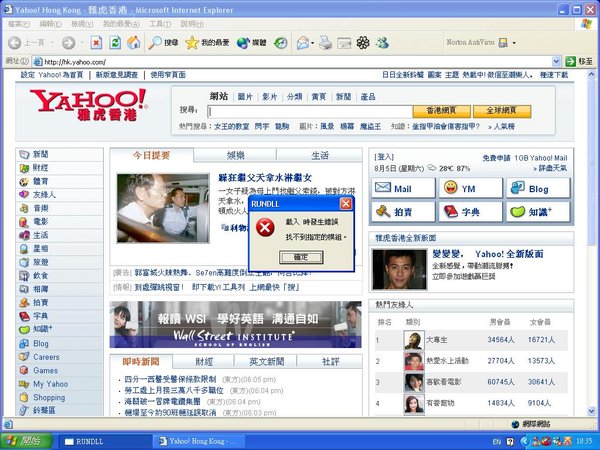600x450 pixels.
Task: Switch to RUNDLL taskbar button
Action: click(105, 441)
